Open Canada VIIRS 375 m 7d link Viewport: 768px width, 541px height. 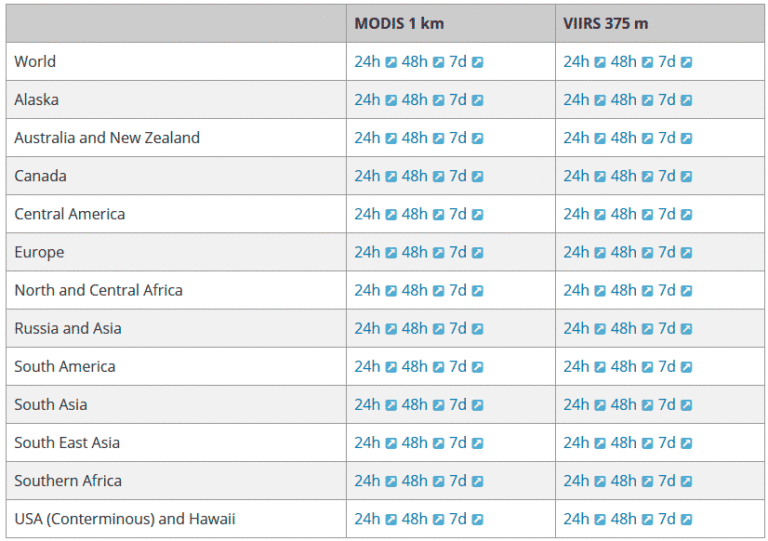click(667, 176)
